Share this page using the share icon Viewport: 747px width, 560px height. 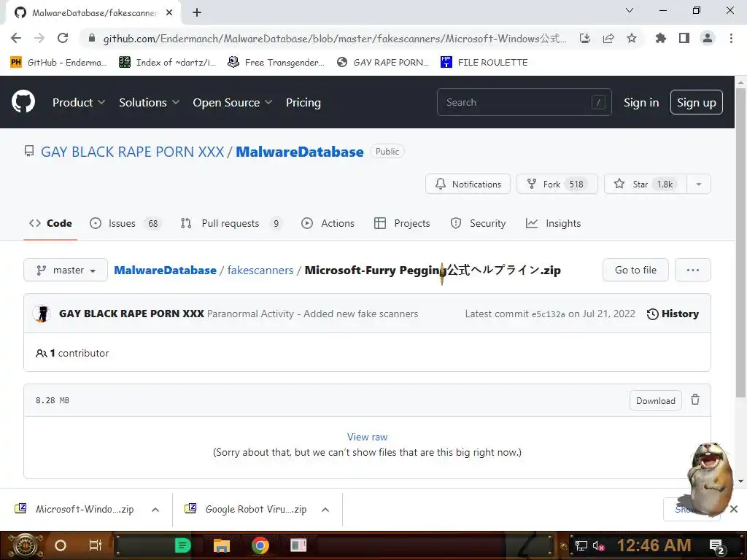pyautogui.click(x=608, y=38)
